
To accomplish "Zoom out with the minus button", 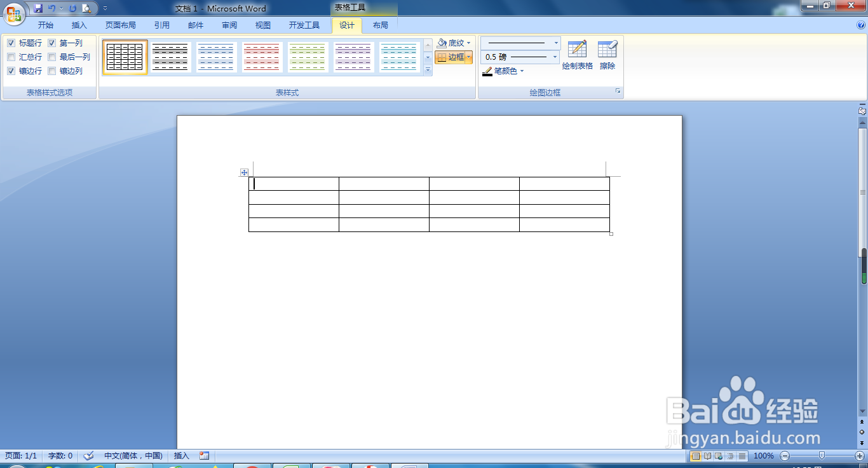I will click(785, 456).
